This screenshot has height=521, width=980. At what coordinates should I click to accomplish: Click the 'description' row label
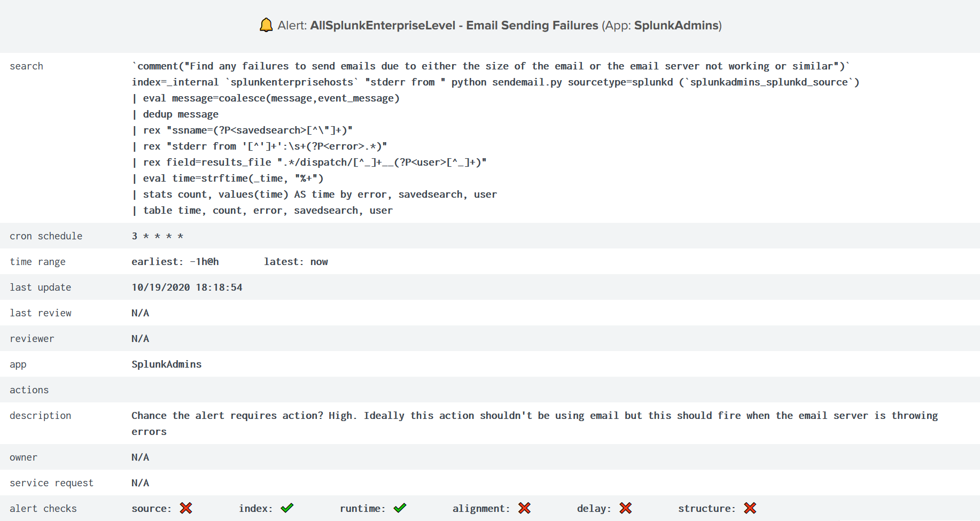40,416
